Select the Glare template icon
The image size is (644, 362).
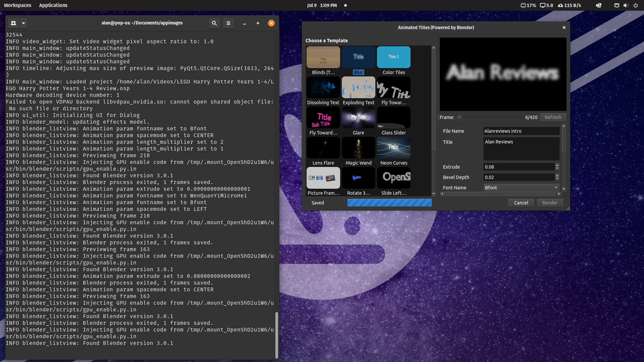click(x=358, y=118)
